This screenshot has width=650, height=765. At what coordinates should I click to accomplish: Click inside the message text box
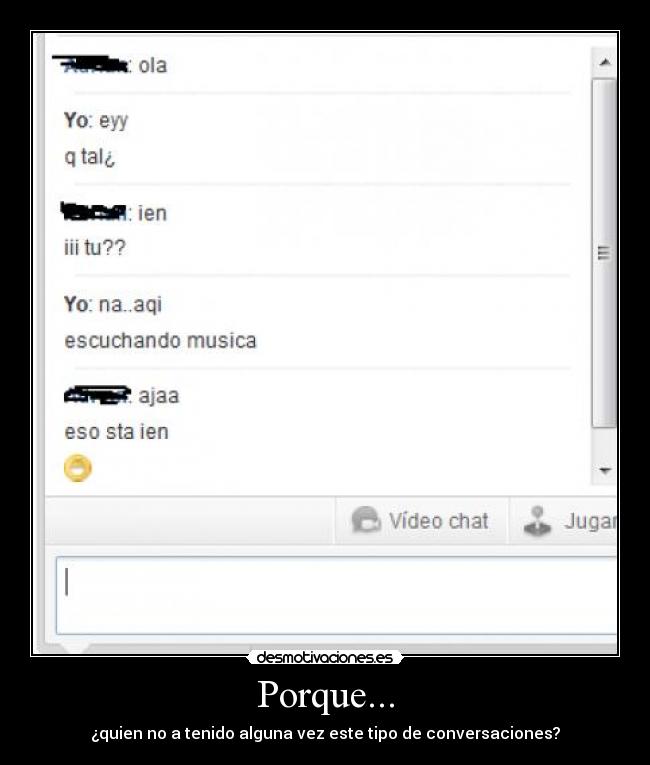[x=336, y=595]
